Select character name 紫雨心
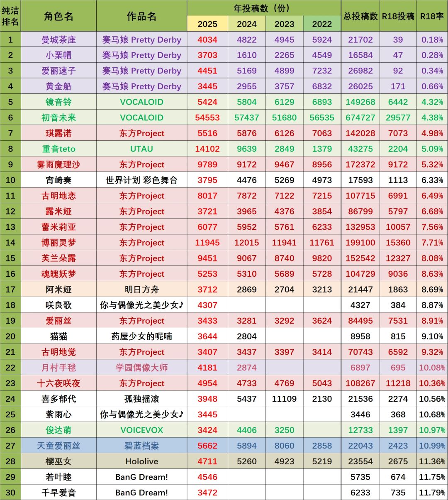The width and height of the screenshot is (448, 500). click(58, 415)
